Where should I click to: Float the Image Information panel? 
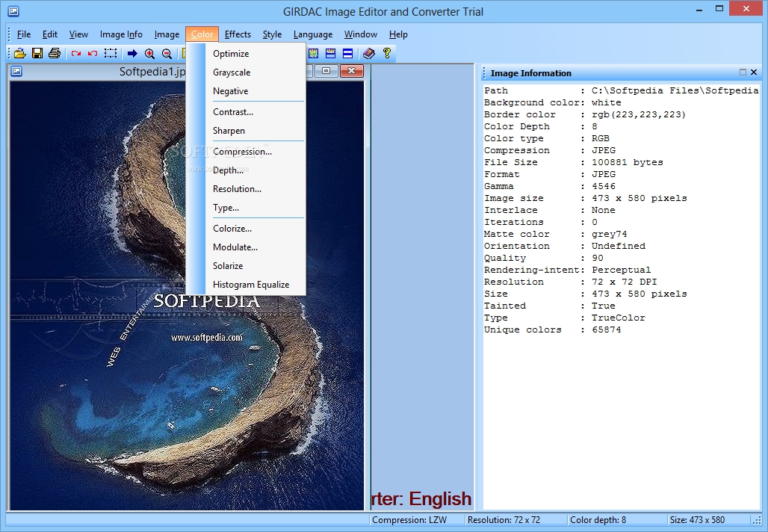(743, 72)
